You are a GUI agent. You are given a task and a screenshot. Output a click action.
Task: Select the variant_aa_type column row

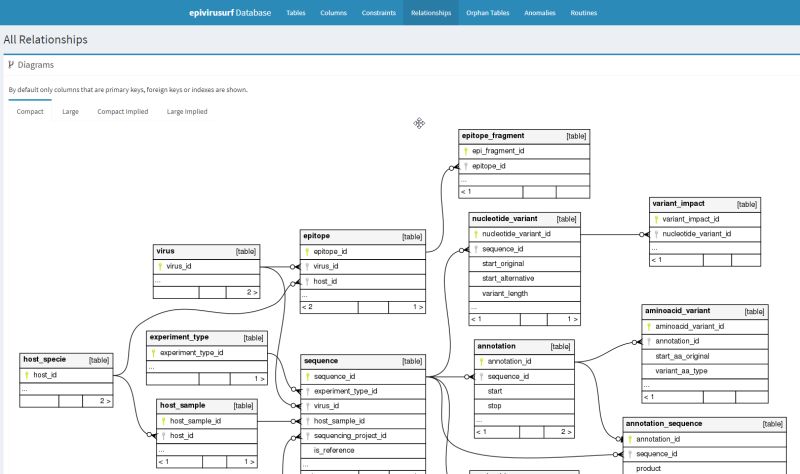click(x=705, y=371)
